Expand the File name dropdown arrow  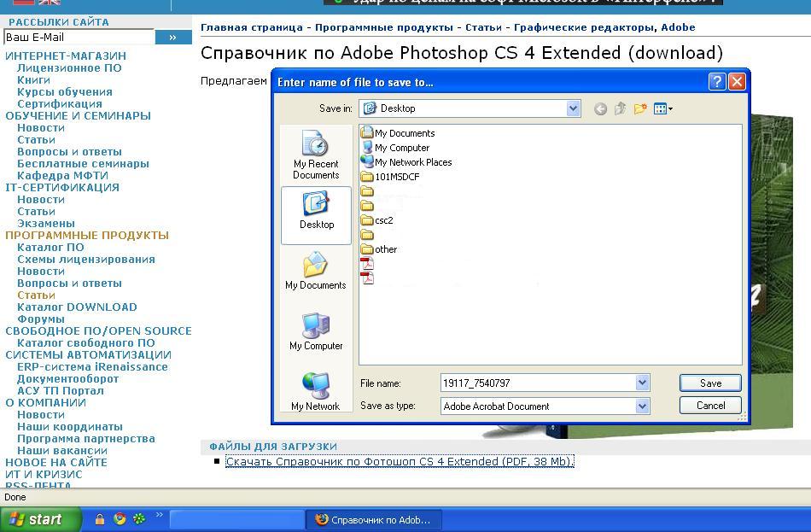coord(642,383)
